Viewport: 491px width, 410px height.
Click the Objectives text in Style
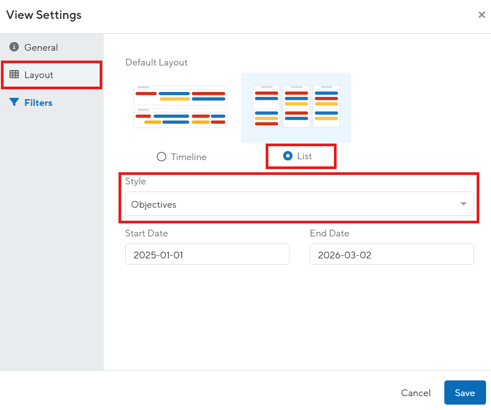click(x=154, y=204)
